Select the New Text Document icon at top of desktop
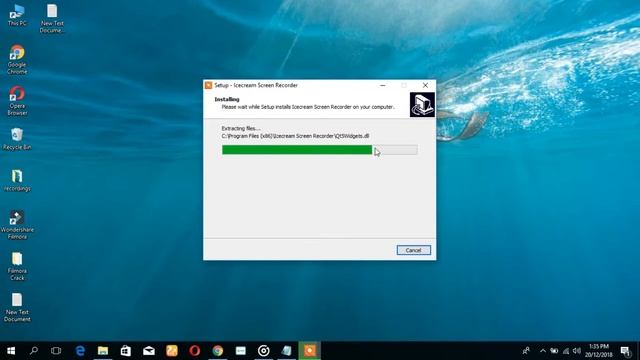This screenshot has width=640, height=360. pos(52,19)
